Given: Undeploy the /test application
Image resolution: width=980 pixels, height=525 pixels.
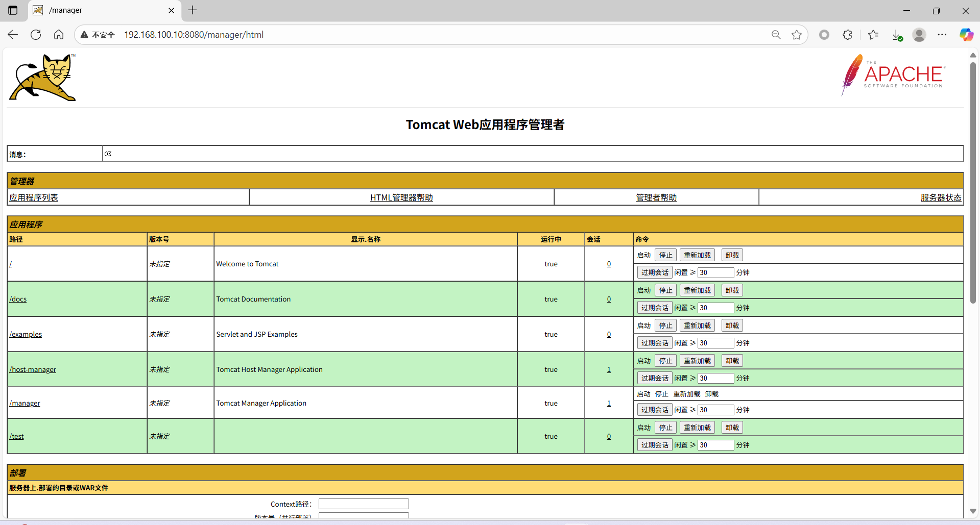Looking at the screenshot, I should pos(732,428).
